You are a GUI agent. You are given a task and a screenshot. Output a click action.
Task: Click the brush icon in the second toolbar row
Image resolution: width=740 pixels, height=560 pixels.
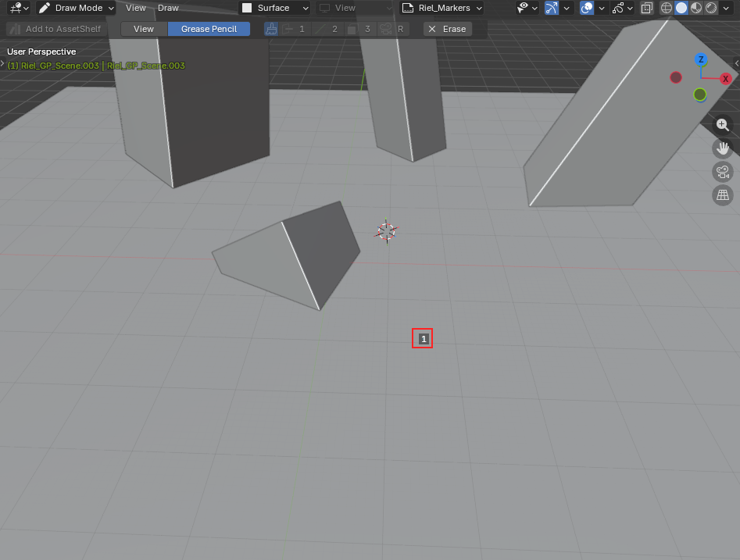(x=271, y=29)
